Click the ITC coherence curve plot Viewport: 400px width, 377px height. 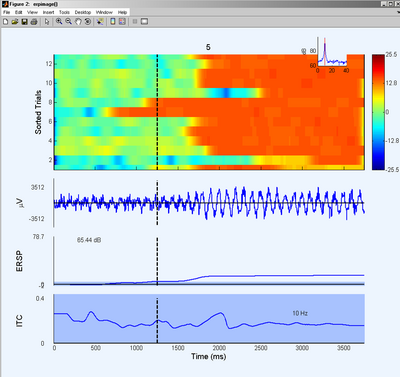[209, 319]
